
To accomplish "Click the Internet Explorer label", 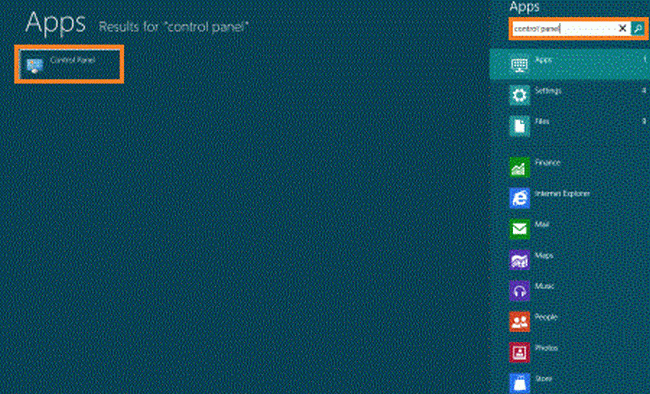I will (x=562, y=194).
